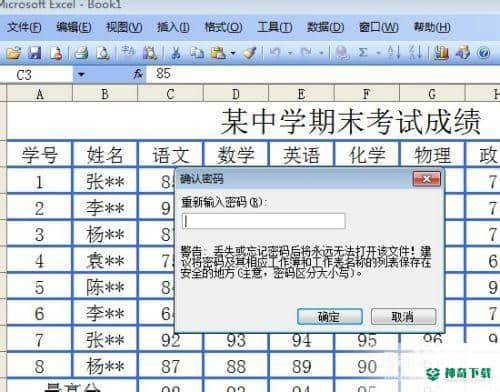
Task: Select column F header
Action: (x=366, y=94)
